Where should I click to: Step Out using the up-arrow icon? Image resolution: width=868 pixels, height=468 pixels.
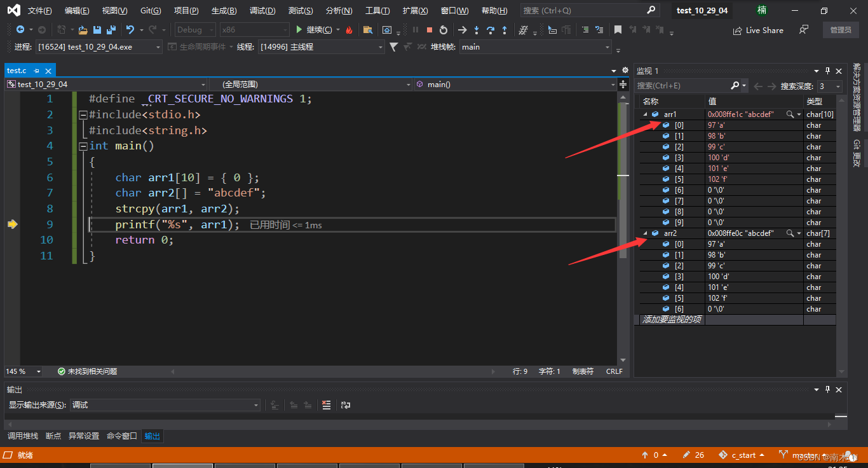505,30
